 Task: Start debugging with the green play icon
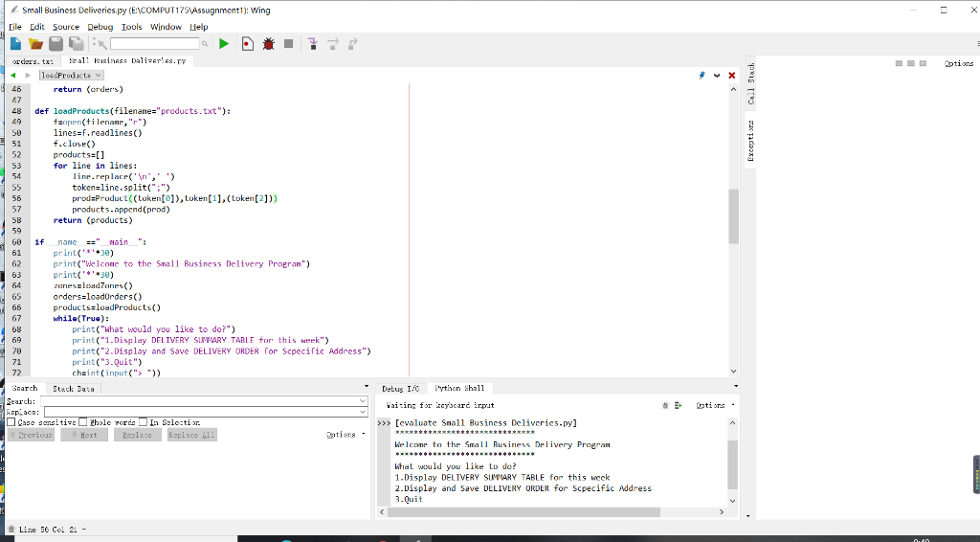point(224,44)
